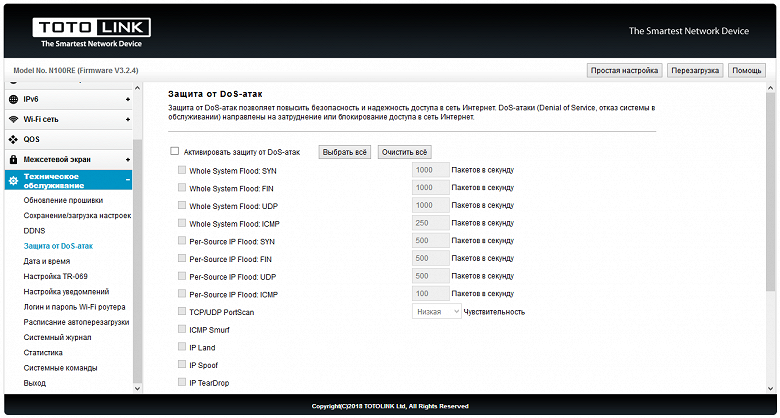Toggle the ICMP Smurf checkbox

181,329
